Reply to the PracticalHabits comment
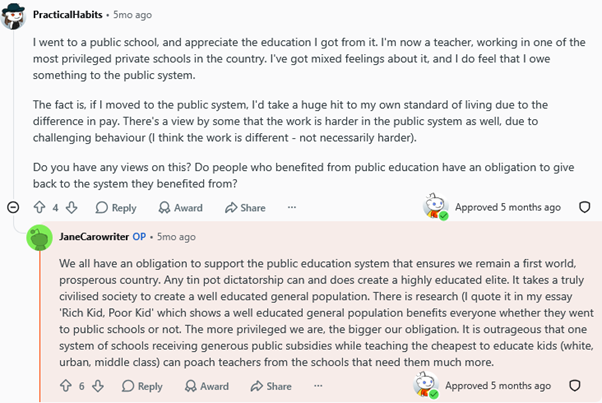Screen dimensions: 602x403 coord(116,208)
